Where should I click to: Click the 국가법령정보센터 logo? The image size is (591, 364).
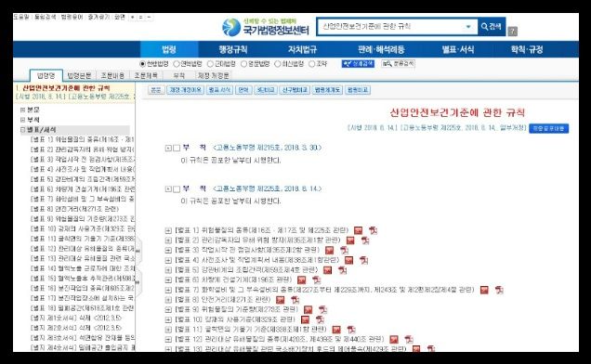coord(266,27)
